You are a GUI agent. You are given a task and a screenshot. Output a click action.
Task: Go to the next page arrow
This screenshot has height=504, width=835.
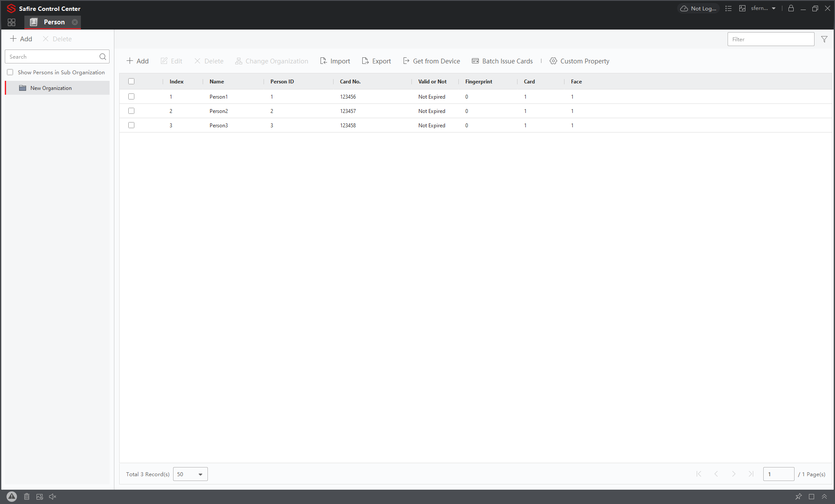(x=734, y=474)
